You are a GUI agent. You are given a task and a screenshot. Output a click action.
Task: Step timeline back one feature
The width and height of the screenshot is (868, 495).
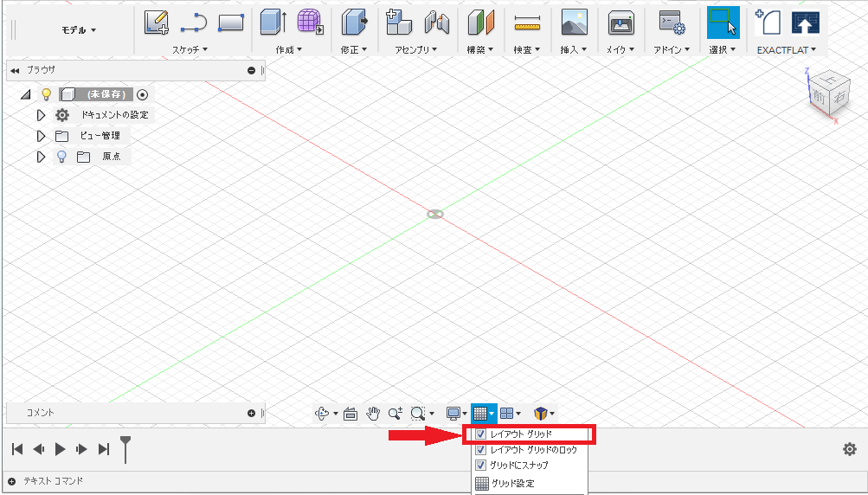(x=39, y=449)
